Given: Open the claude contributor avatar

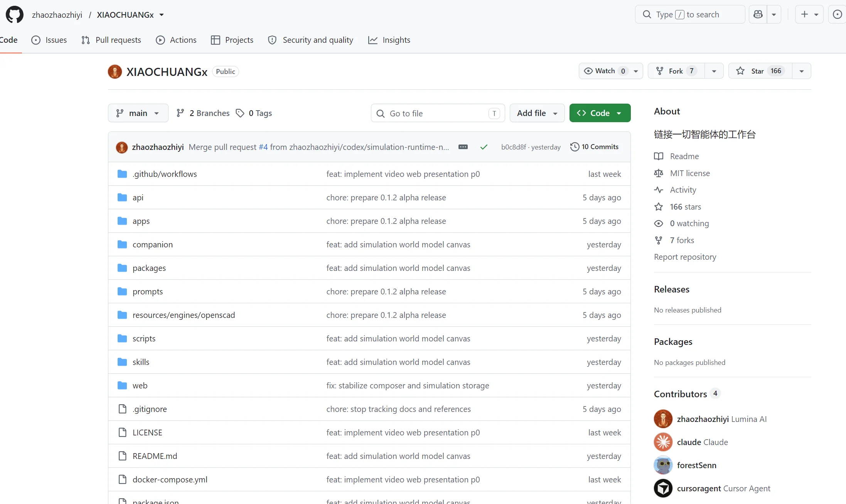Looking at the screenshot, I should tap(663, 442).
